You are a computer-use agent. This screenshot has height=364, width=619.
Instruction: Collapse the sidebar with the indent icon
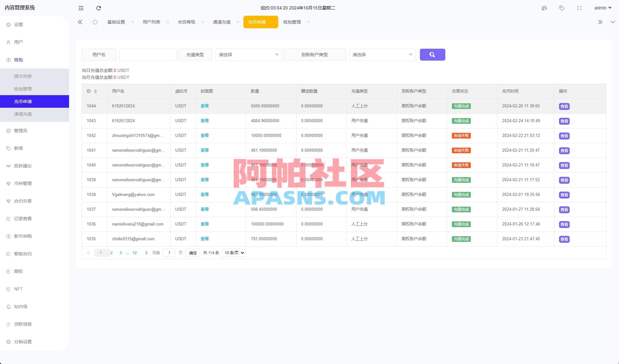(81, 8)
